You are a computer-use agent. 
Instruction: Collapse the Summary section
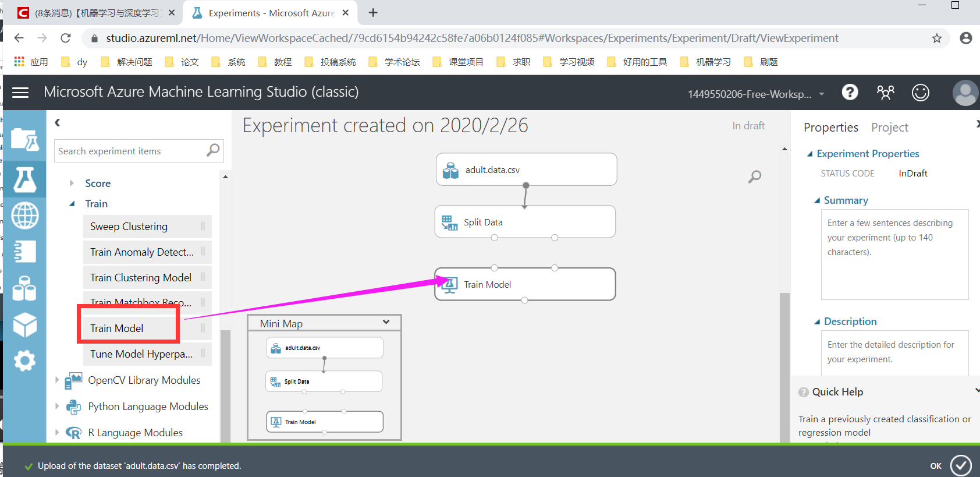pyautogui.click(x=817, y=200)
